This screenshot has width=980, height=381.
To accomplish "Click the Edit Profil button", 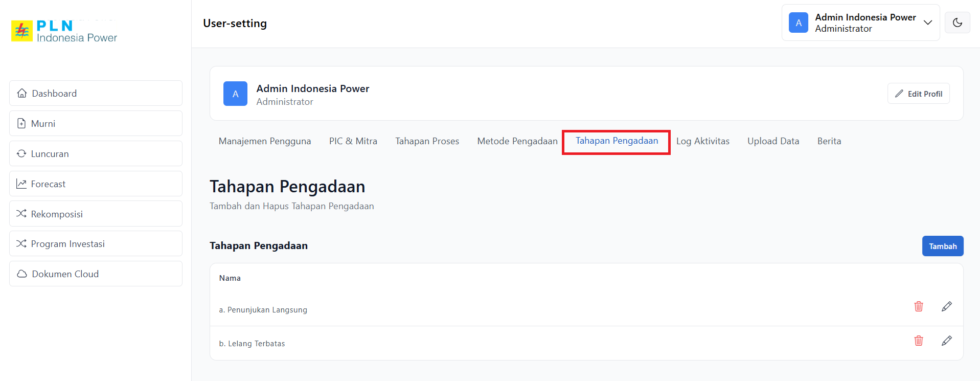I will [x=918, y=94].
